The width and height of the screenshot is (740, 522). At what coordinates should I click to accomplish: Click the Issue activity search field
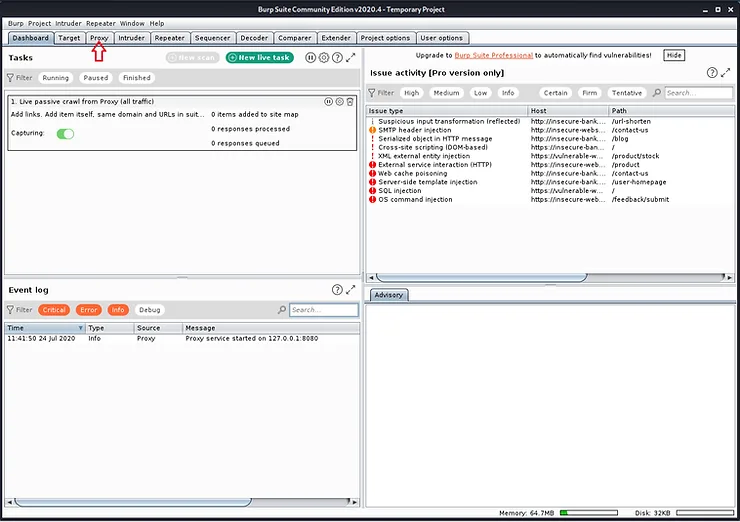(x=698, y=93)
